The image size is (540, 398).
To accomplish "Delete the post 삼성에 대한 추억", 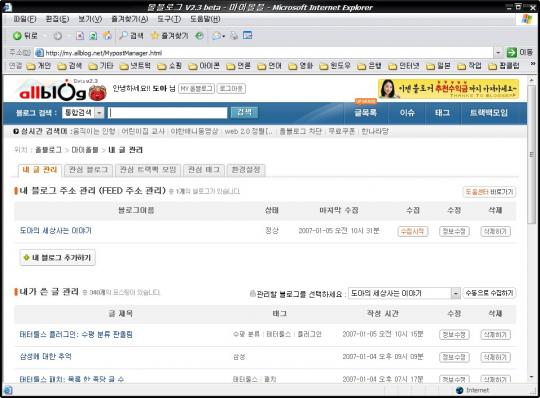I will (x=495, y=357).
